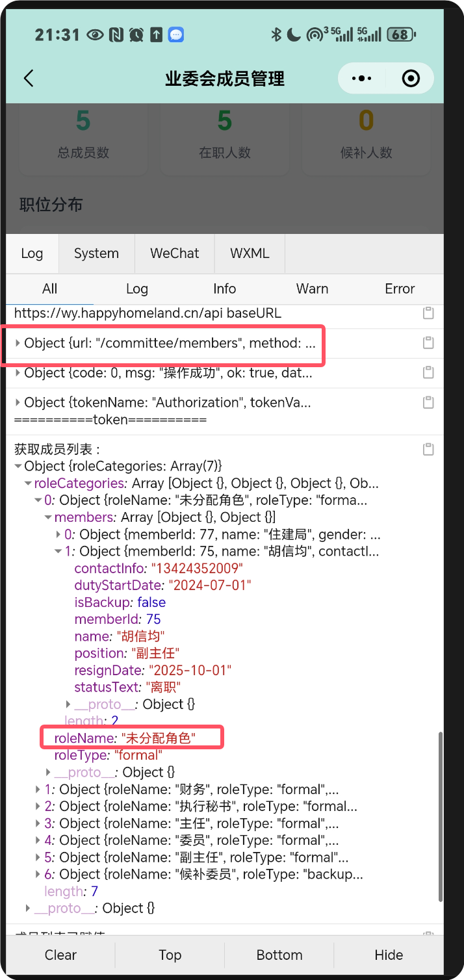
Task: Copy the /committee/members request log entry
Action: [x=428, y=342]
